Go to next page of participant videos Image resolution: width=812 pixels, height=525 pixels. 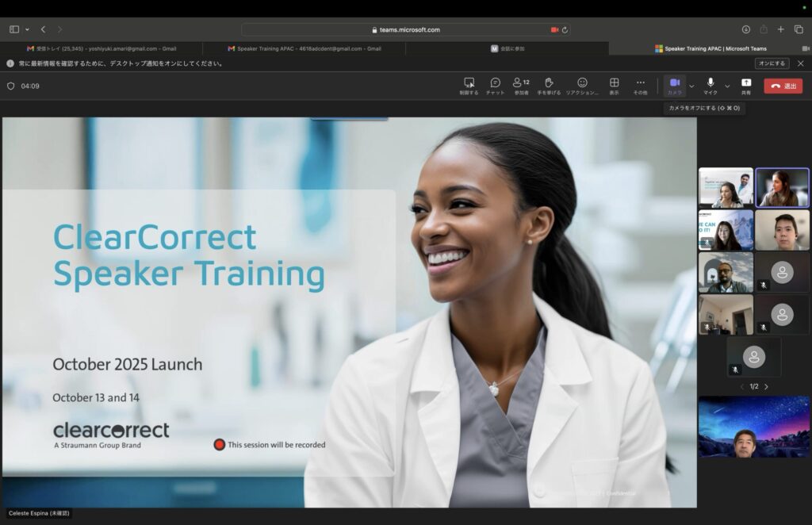[x=766, y=387]
